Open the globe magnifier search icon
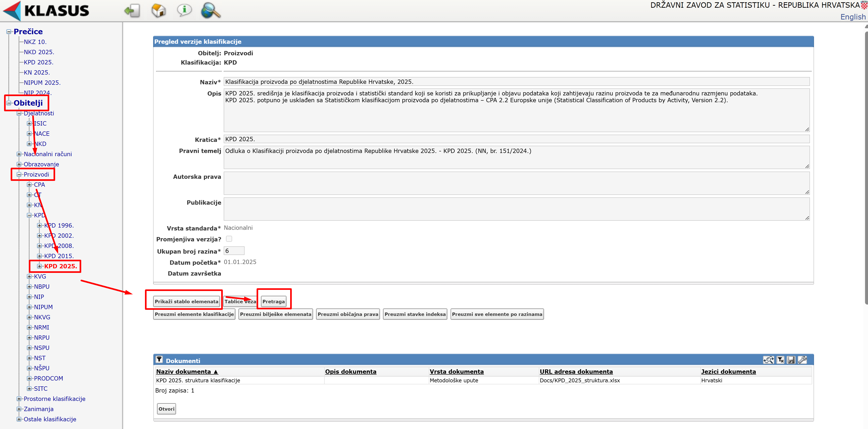This screenshot has width=868, height=429. (x=211, y=10)
